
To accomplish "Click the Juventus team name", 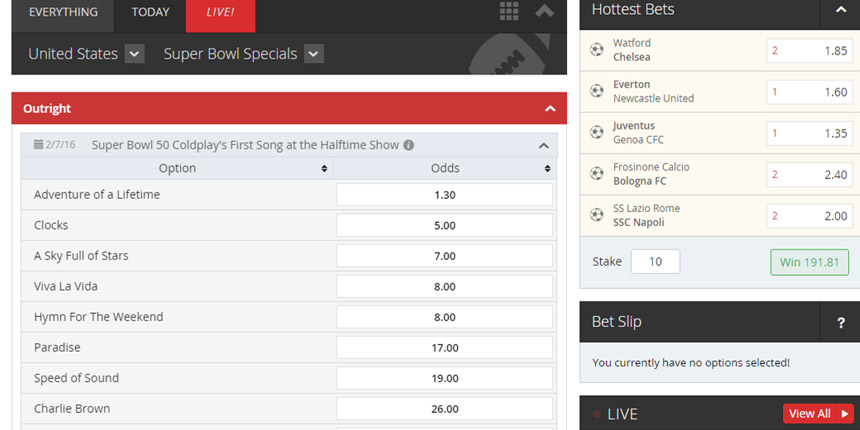I will 634,126.
